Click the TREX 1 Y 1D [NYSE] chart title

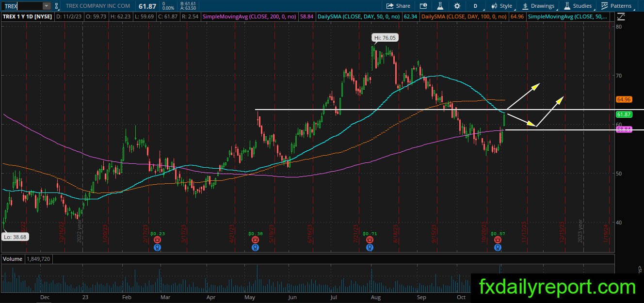pyautogui.click(x=29, y=16)
